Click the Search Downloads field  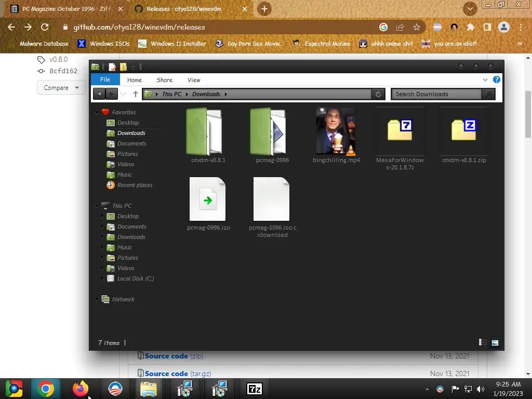coord(436,94)
